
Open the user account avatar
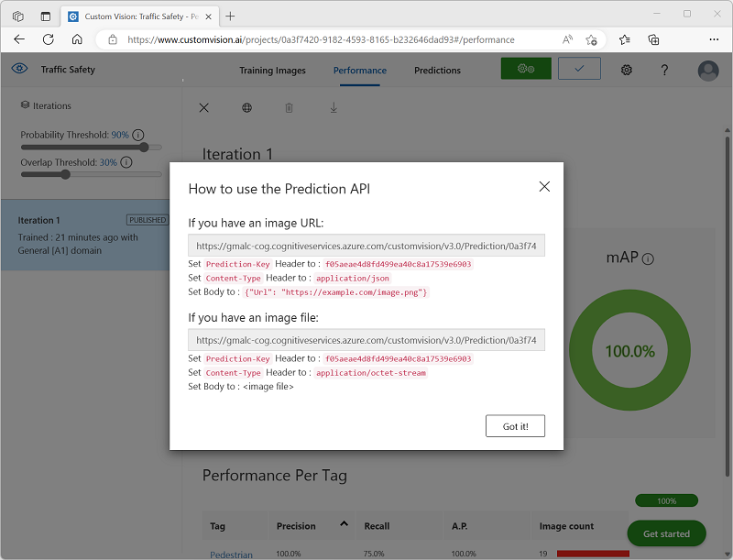coord(707,71)
